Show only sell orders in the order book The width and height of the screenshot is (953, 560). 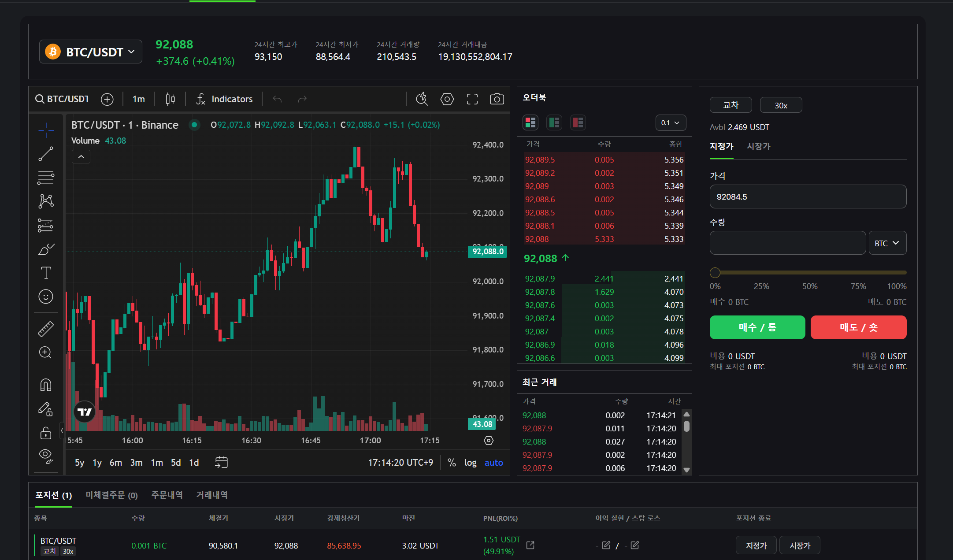[578, 122]
